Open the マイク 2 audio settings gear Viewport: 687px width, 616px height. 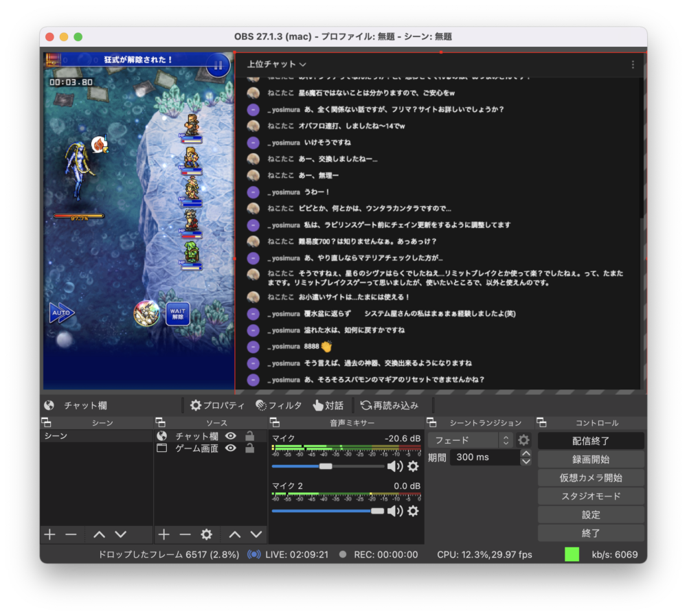coord(413,511)
